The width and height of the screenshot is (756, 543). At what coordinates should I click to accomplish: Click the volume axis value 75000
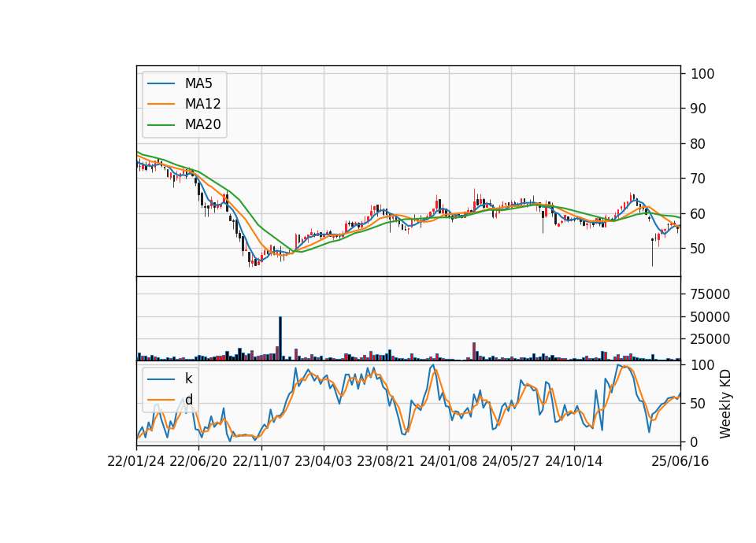click(710, 294)
